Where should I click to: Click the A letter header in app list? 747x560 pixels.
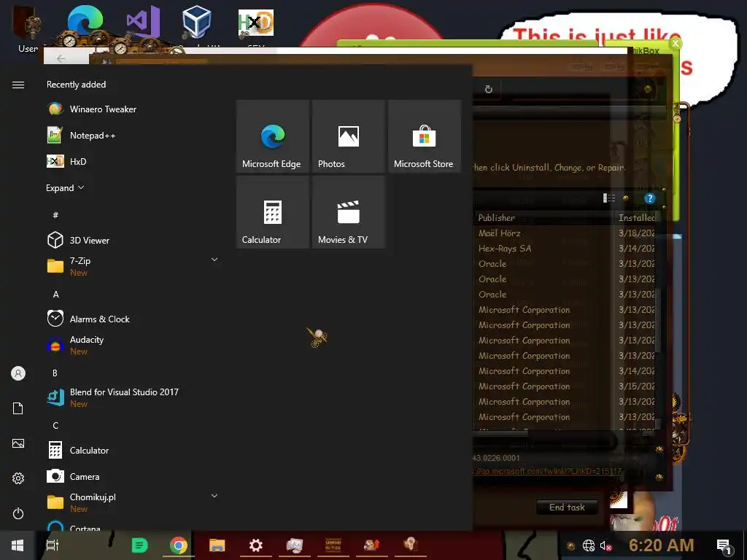click(x=55, y=295)
